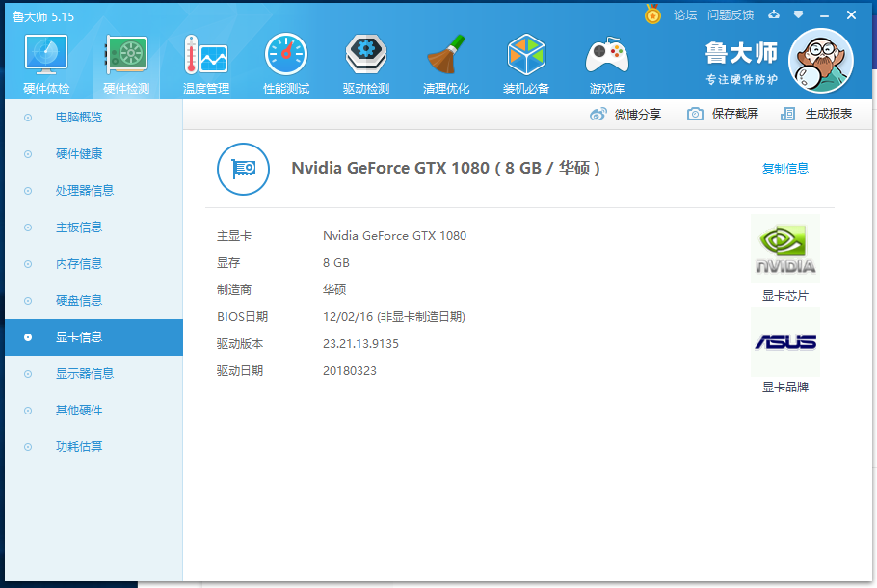877x588 pixels.
Task: Select 硬盘信息 in the sidebar
Action: coord(94,301)
